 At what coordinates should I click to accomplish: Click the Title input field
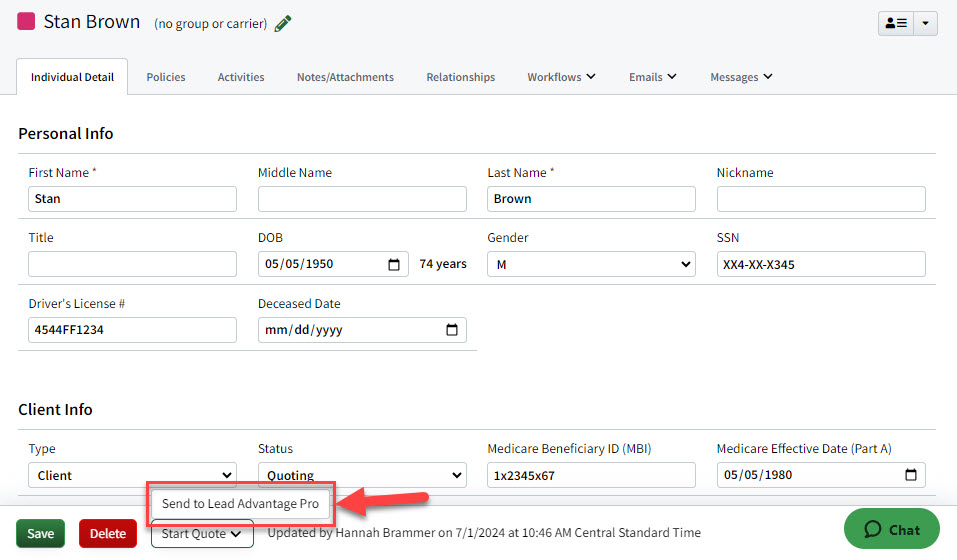132,264
